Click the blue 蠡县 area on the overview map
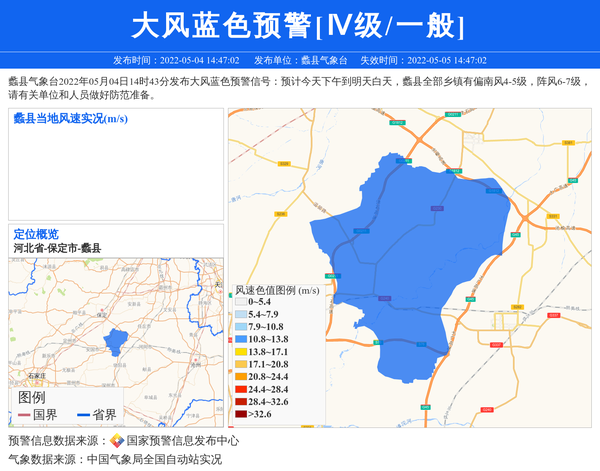This screenshot has height=471, width=600. 117,343
